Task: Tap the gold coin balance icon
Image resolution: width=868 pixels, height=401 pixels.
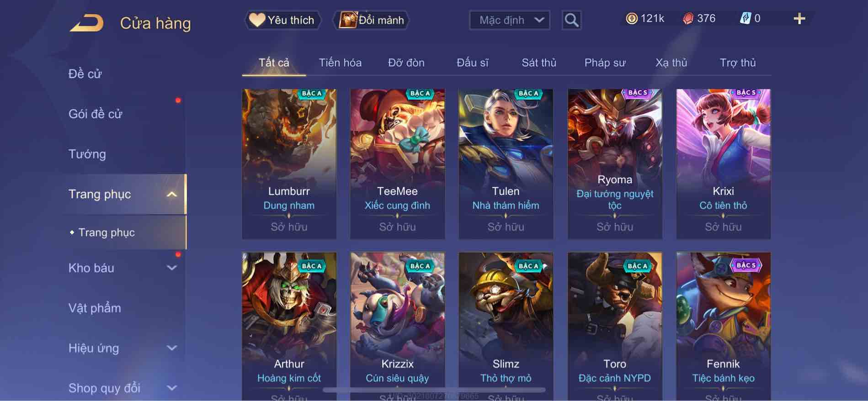Action: 631,18
